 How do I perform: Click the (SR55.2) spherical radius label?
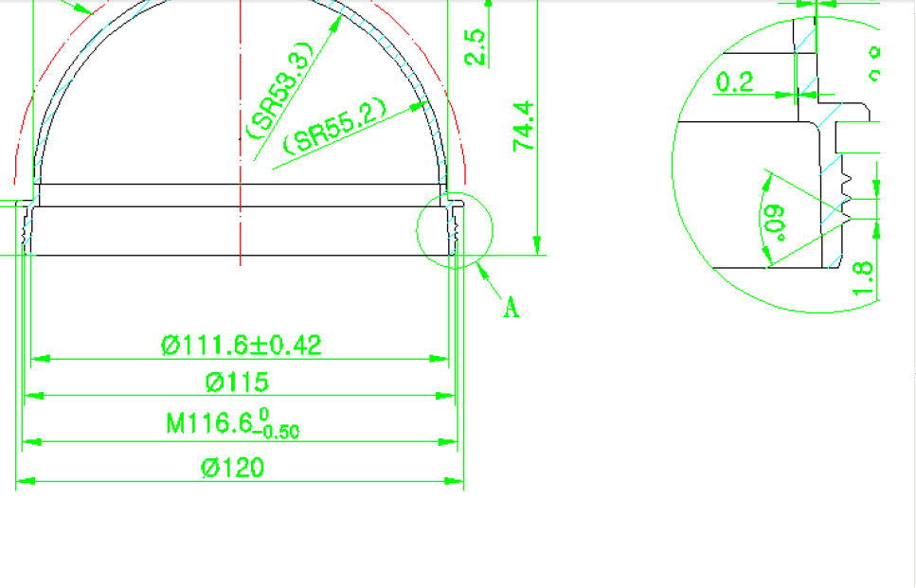click(x=335, y=127)
